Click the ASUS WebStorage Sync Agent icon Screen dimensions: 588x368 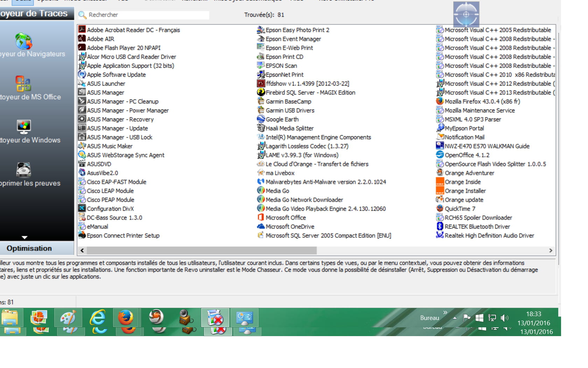pos(82,155)
